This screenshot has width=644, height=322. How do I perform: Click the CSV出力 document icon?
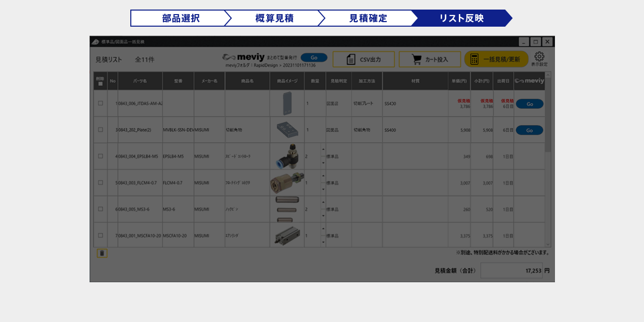coord(351,59)
